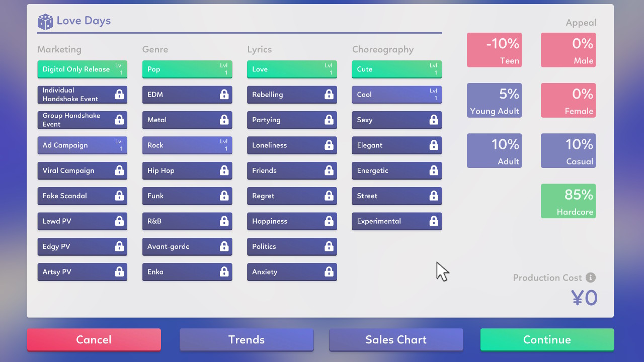Screen dimensions: 644x362
Task: Click the Marketing column heading
Action: [59, 49]
